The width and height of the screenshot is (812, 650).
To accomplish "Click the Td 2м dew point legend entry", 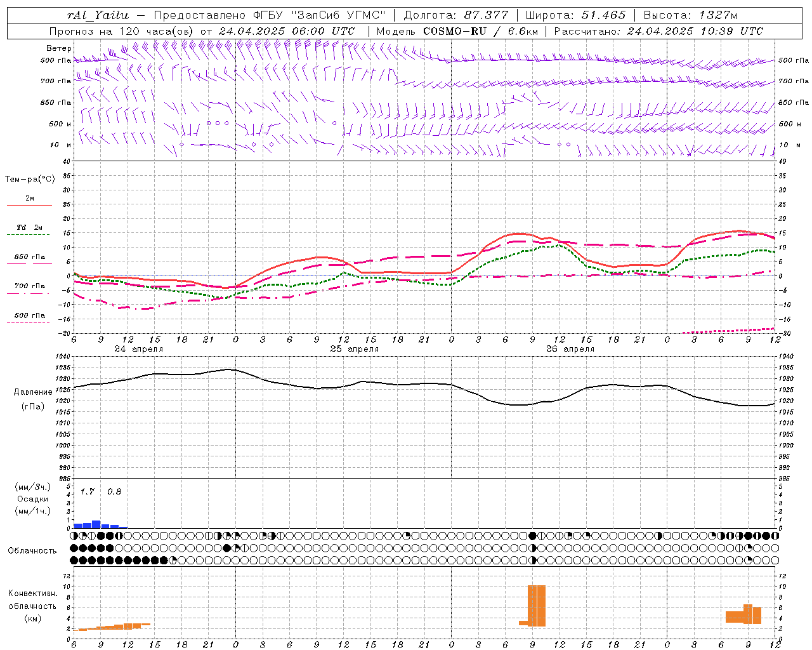I will tap(29, 231).
